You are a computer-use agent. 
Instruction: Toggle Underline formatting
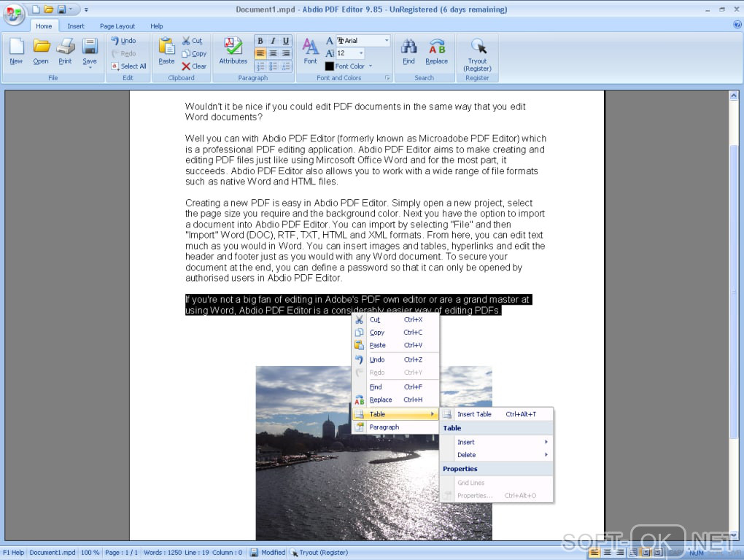tap(286, 41)
